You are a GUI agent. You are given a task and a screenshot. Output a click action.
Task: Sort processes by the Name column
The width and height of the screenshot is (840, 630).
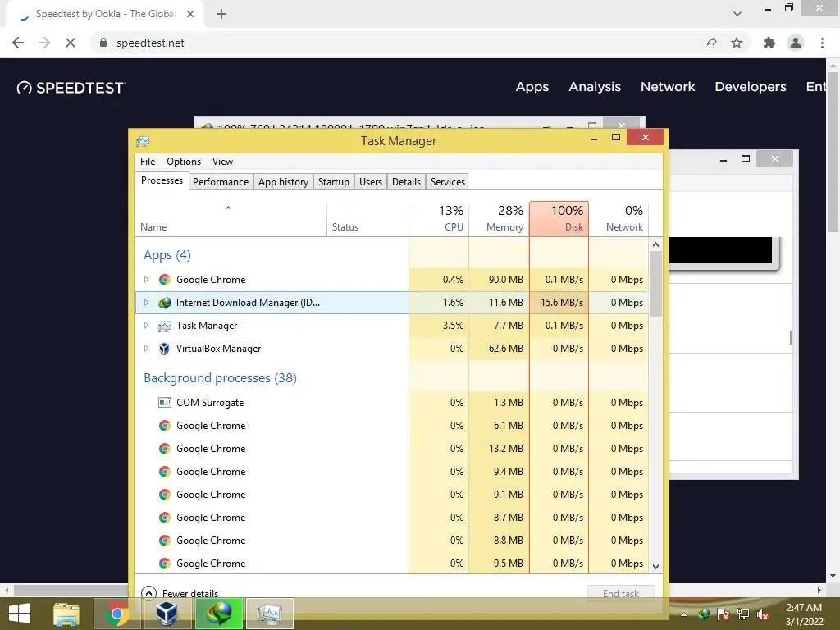click(x=231, y=218)
